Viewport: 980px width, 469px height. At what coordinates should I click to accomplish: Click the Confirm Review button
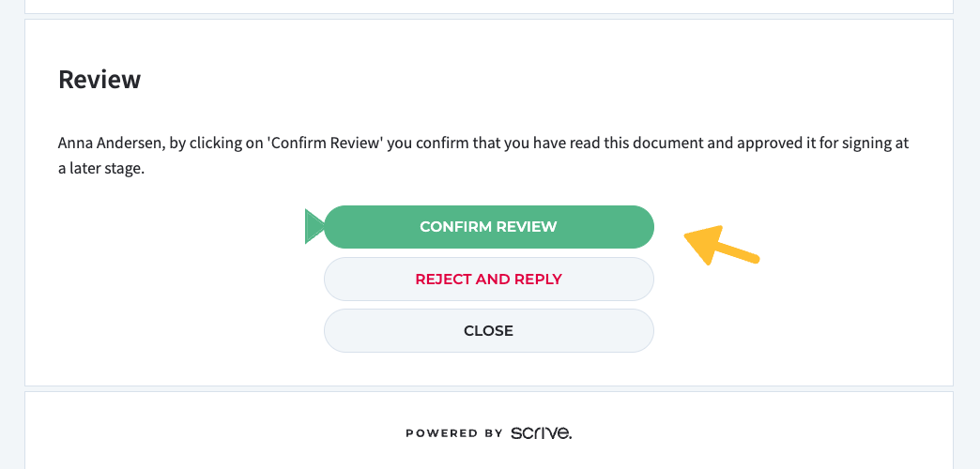tap(488, 227)
